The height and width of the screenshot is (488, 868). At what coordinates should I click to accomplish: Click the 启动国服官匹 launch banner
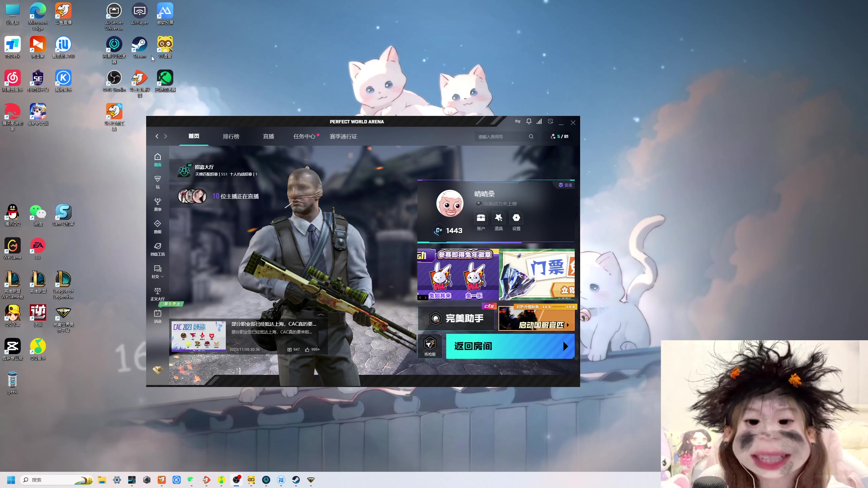tap(536, 318)
